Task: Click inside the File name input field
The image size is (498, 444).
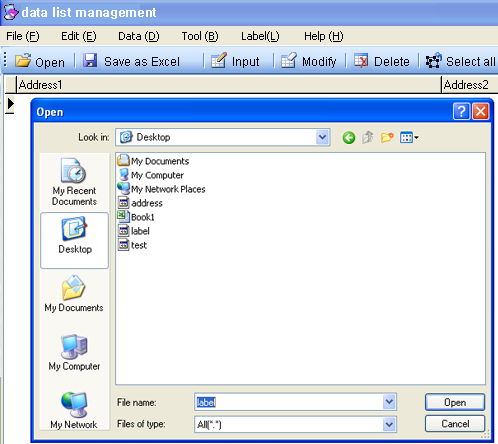Action: coord(289,402)
